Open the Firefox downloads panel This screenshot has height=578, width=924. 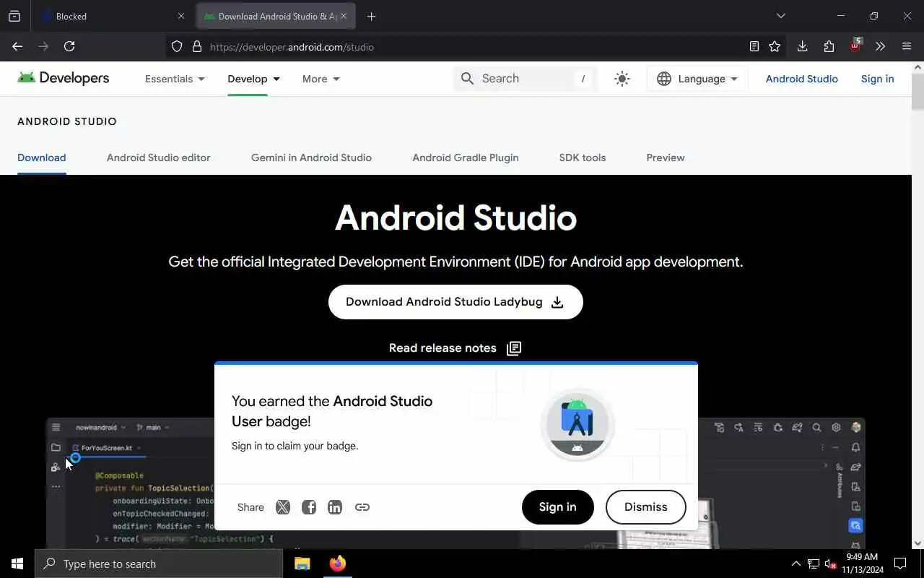pos(802,46)
